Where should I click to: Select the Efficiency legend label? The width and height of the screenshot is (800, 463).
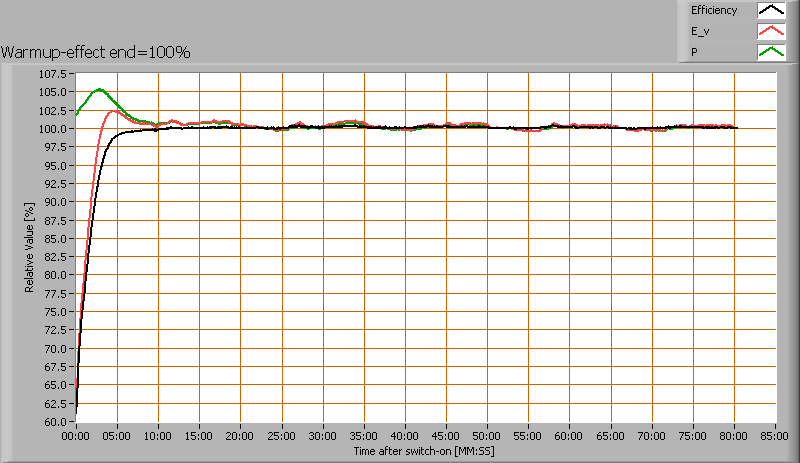point(713,11)
